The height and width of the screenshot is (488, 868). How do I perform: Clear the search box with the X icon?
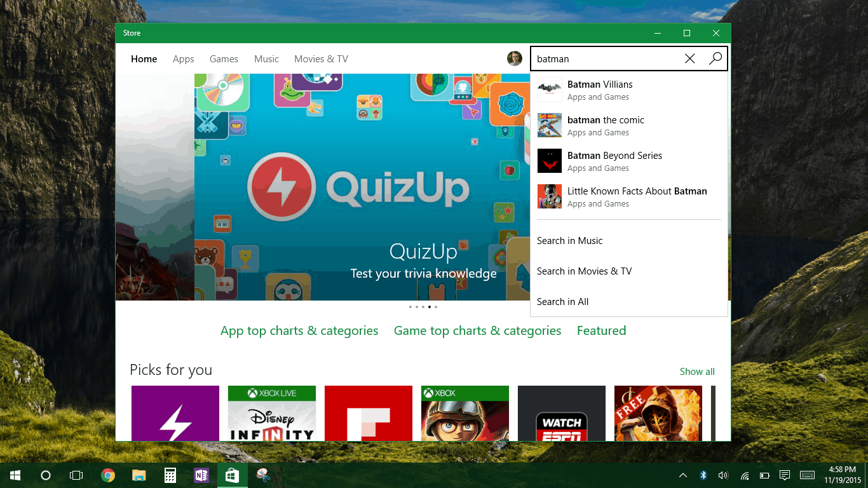[689, 58]
